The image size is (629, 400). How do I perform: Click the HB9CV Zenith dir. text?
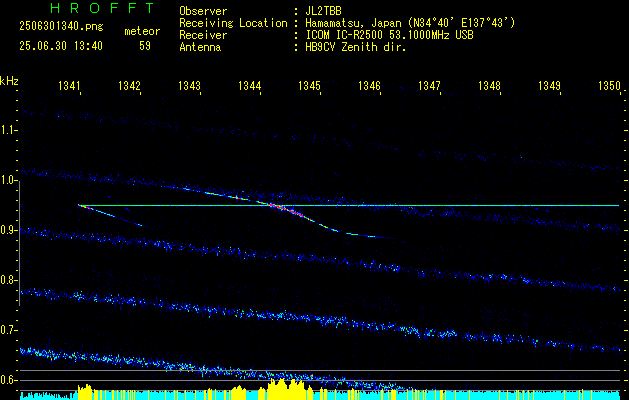pyautogui.click(x=356, y=47)
